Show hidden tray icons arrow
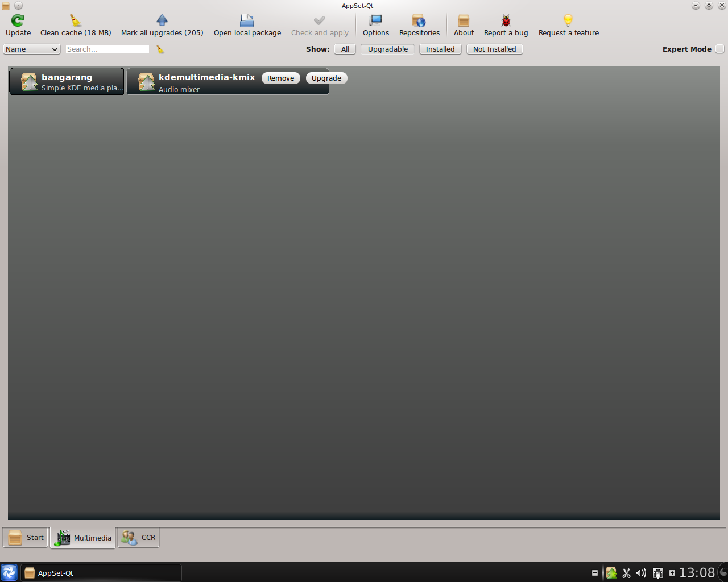 pyautogui.click(x=672, y=573)
